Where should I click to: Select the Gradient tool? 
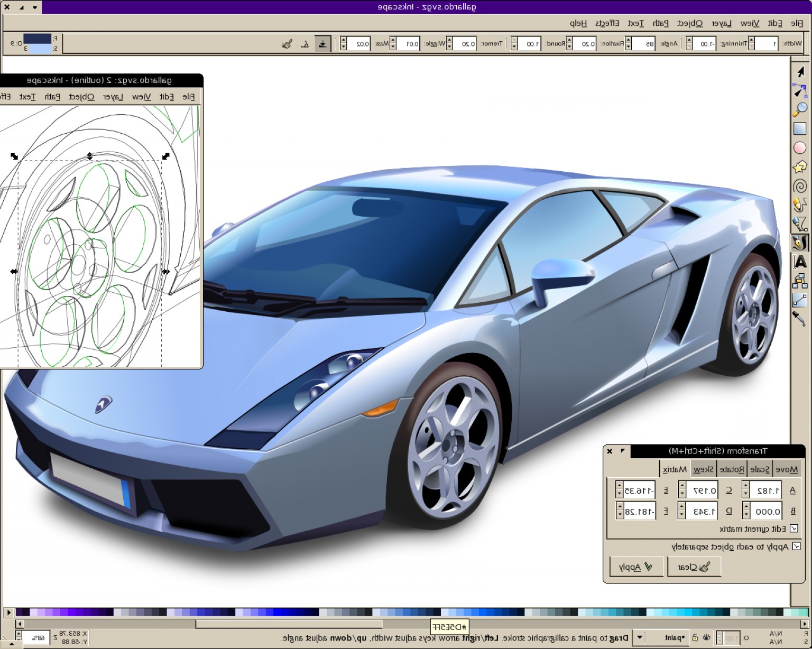point(800,300)
